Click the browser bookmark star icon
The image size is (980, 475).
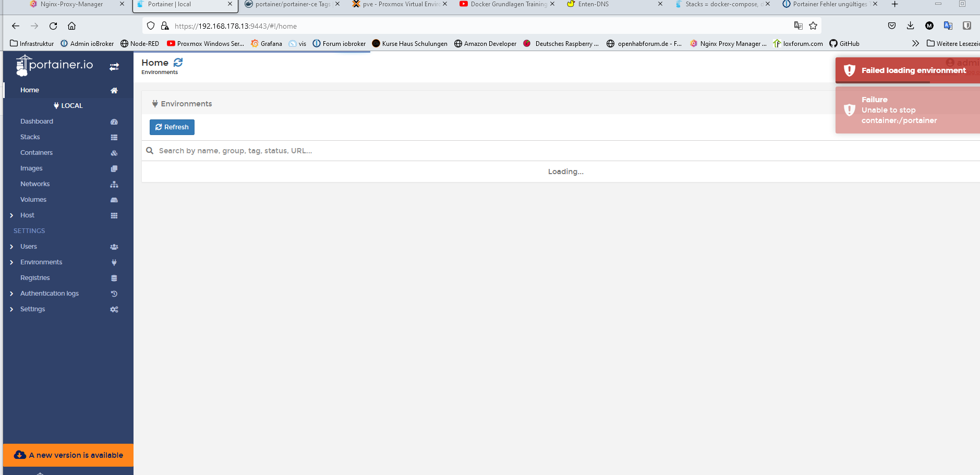click(x=813, y=26)
